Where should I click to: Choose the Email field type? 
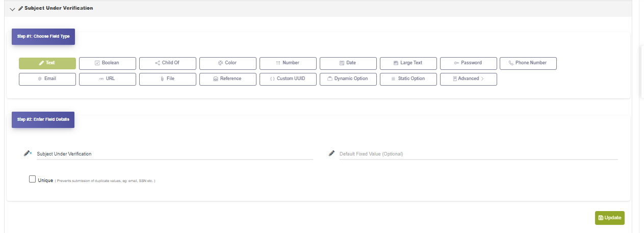47,79
